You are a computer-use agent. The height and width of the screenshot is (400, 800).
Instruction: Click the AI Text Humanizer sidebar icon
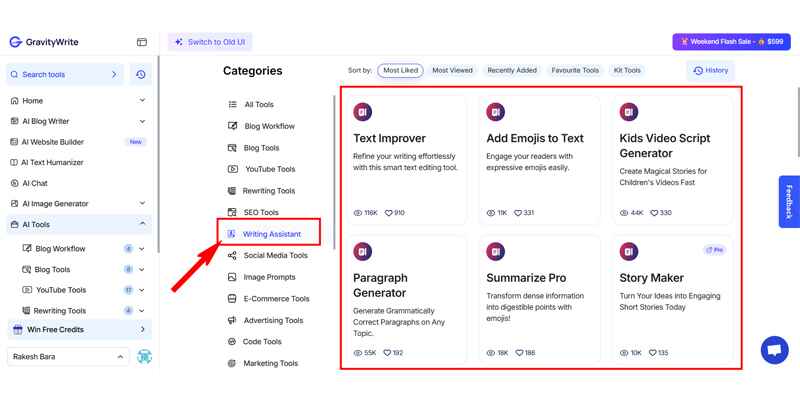(x=14, y=162)
